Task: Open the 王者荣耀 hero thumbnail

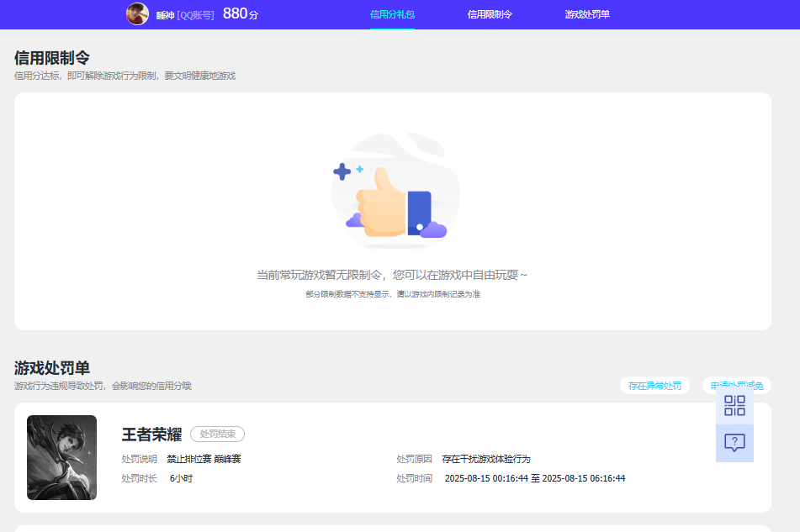Action: [x=61, y=457]
